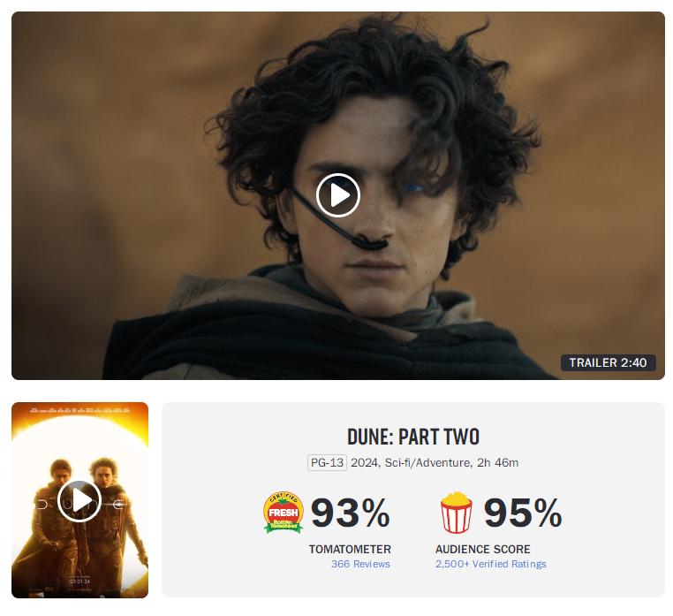Click the Certified Fresh tomato badge

pos(284,513)
